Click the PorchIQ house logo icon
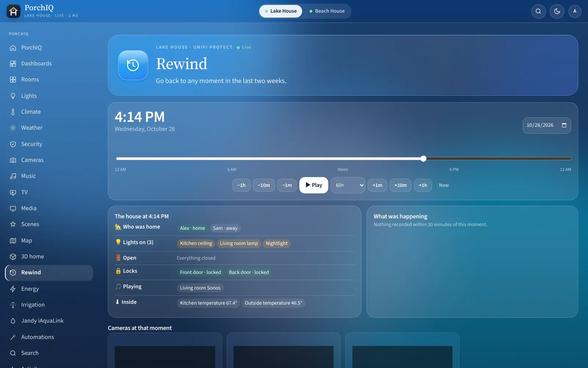 (14, 11)
